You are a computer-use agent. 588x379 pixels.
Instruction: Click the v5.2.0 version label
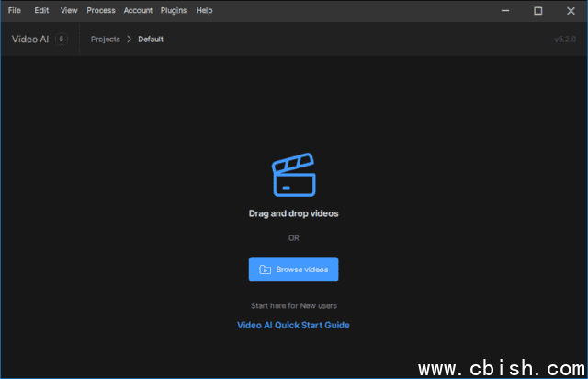[x=564, y=40]
